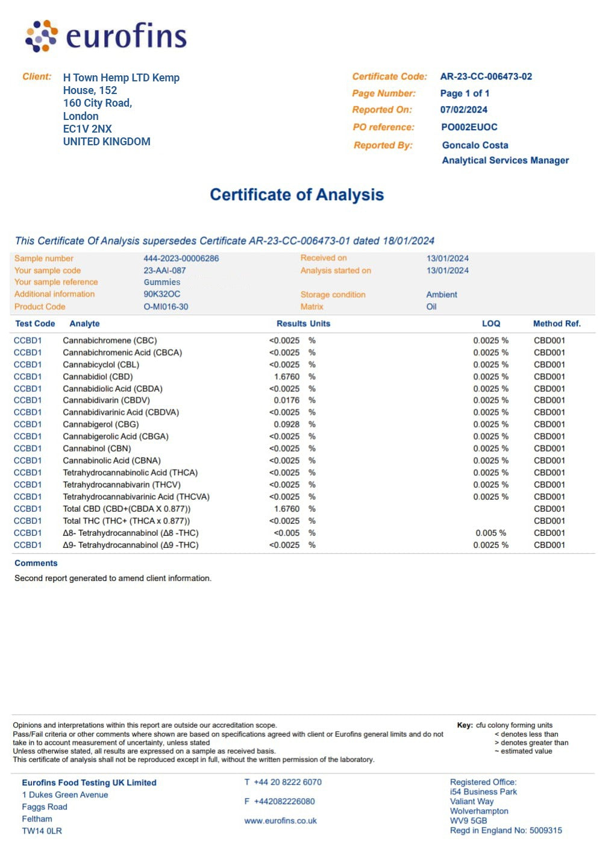Click the Eurofins Food Testing UK Limited heading
Image resolution: width=614 pixels, height=868 pixels.
pyautogui.click(x=89, y=782)
